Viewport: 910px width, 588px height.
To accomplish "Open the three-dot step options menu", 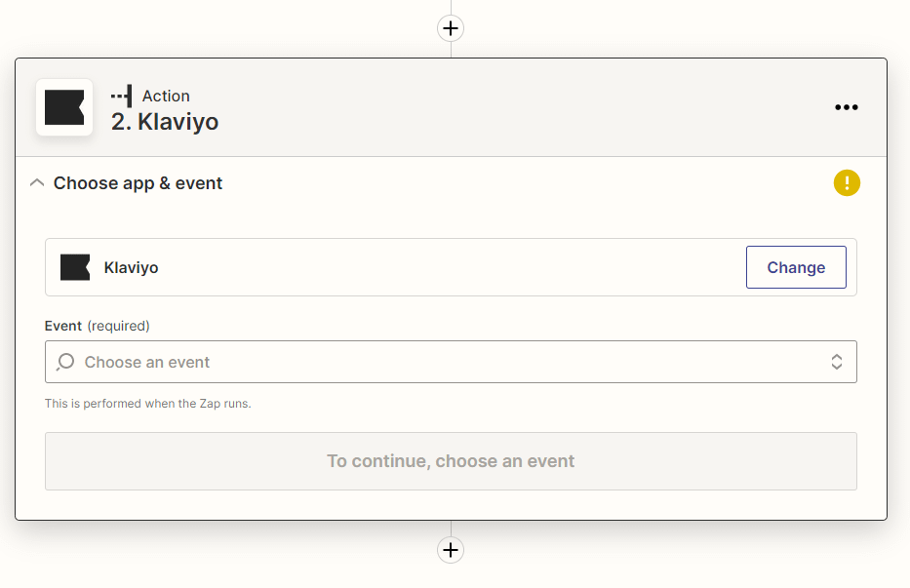I will click(846, 107).
